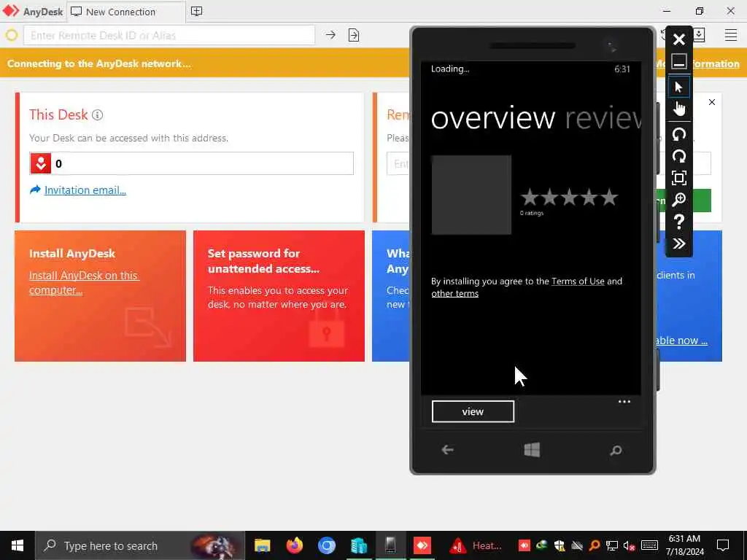
Task: Click the AnyDesk taskbar icon
Action: pos(422,545)
